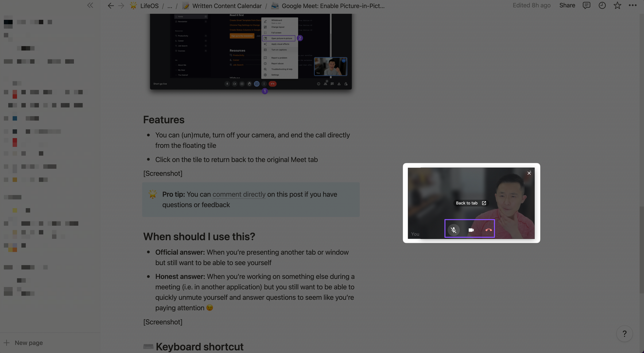Favorite this page with star icon
The image size is (644, 353).
(617, 5)
